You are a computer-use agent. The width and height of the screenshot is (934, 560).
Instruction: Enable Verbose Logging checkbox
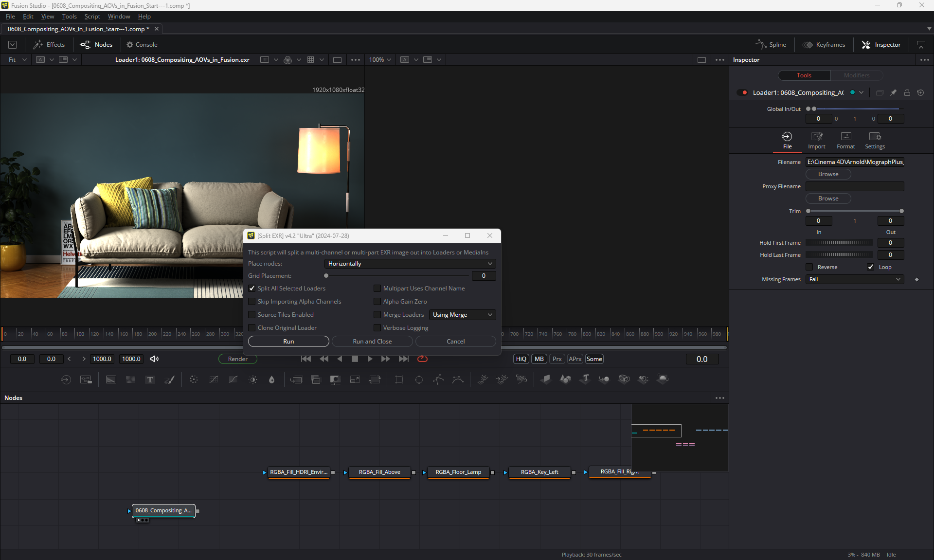pyautogui.click(x=377, y=328)
